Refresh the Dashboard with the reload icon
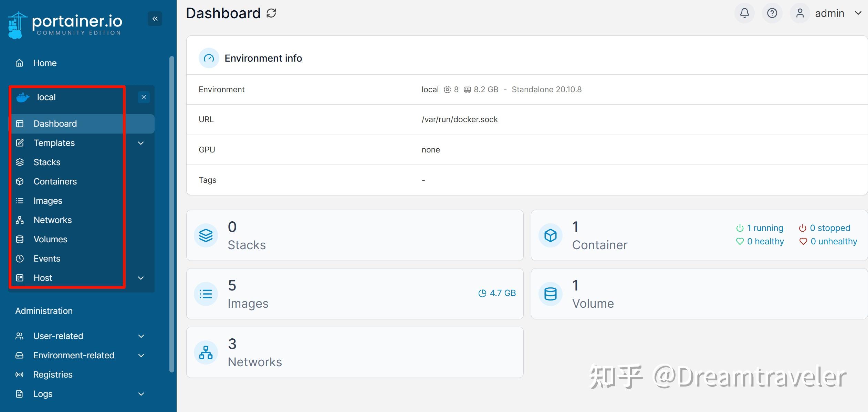 click(x=272, y=13)
